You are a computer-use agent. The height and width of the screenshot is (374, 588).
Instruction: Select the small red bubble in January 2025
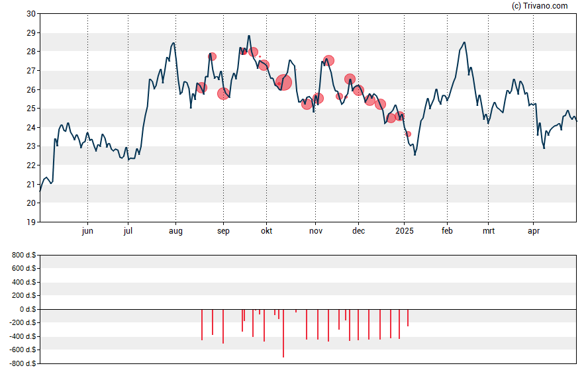point(408,134)
